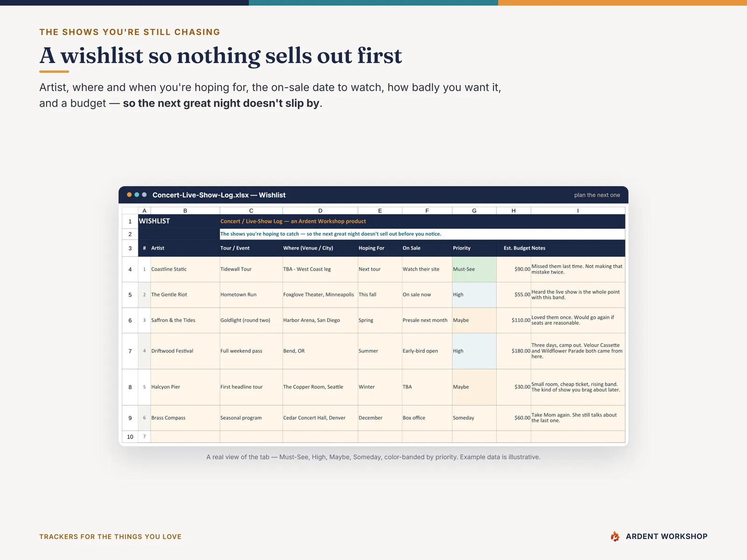This screenshot has width=747, height=560.
Task: Select the Cedar Concert Hall, Denver cell
Action: (320, 418)
